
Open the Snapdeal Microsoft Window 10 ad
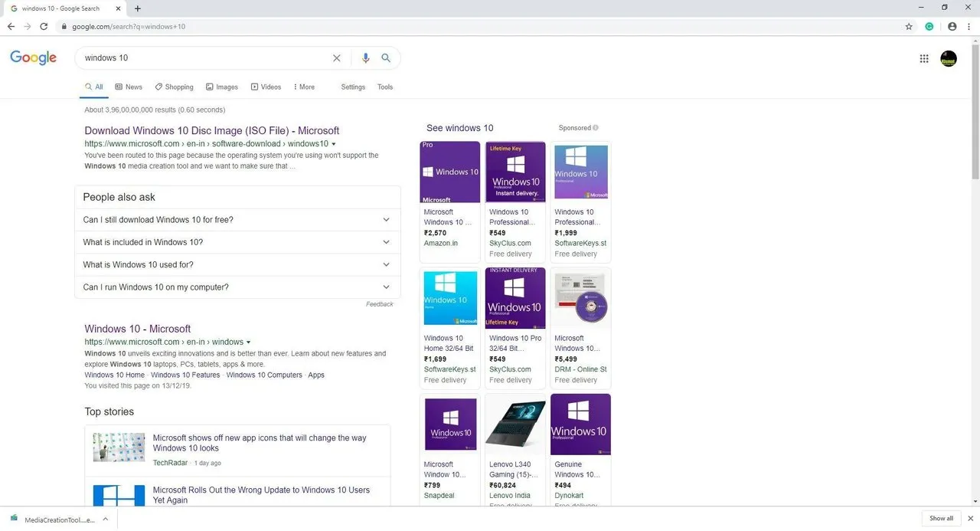click(x=450, y=450)
